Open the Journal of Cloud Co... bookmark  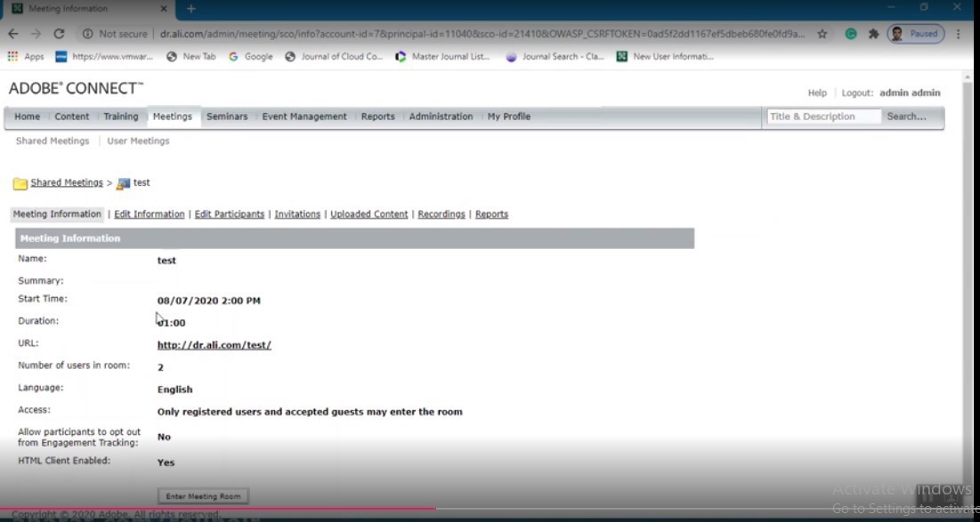[x=334, y=56]
